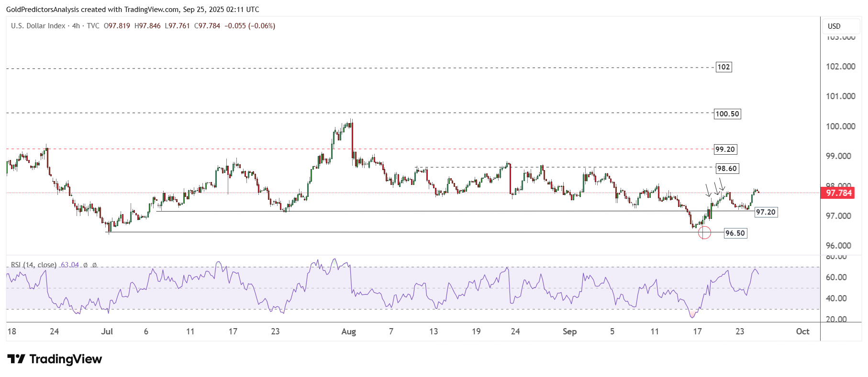868x377 pixels.
Task: Select the red 97.784 current price tag
Action: pos(838,193)
